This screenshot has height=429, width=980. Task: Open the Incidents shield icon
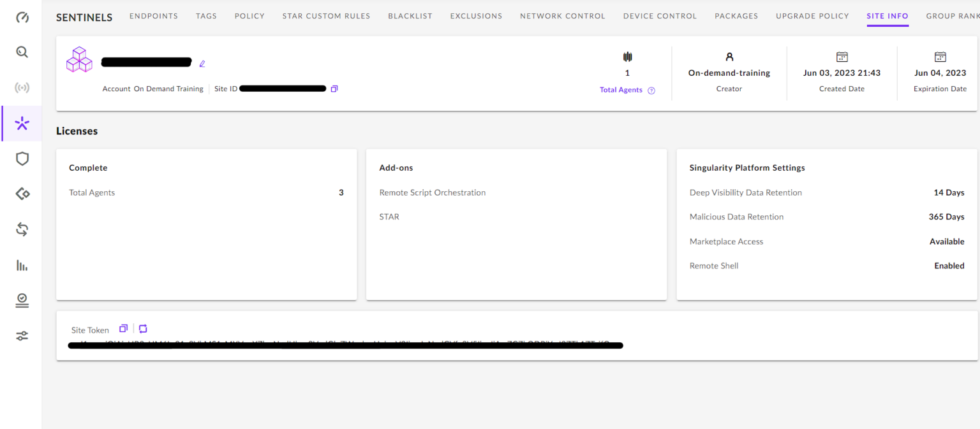tap(22, 159)
